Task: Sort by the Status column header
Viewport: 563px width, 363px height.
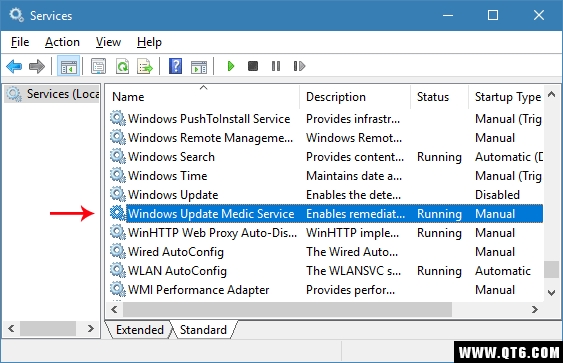Action: click(439, 97)
